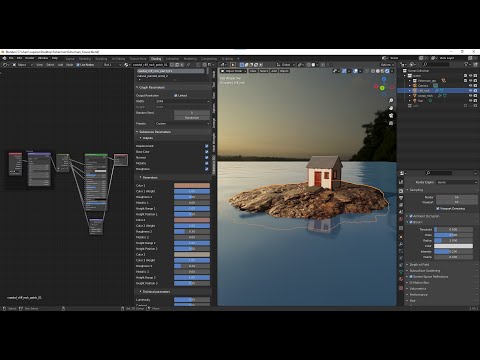Screen dimensions: 480x360
Task: Click the Roughness 2 slider
Action: tap(192, 231)
